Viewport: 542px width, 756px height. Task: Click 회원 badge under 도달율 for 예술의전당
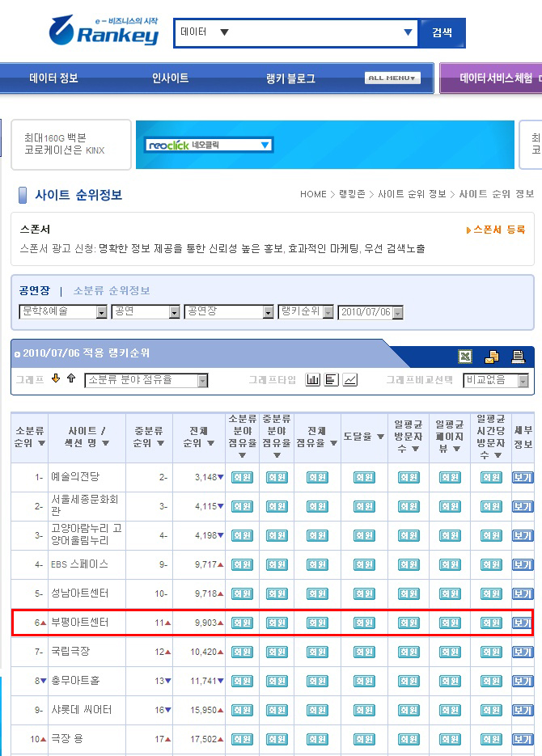pyautogui.click(x=365, y=477)
